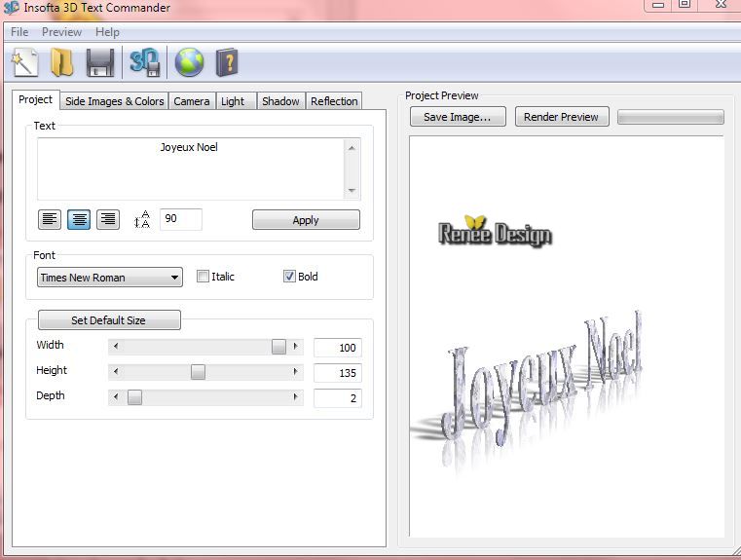Screen dimensions: 741x560
Task: Click the Height label
Action: [52, 370]
